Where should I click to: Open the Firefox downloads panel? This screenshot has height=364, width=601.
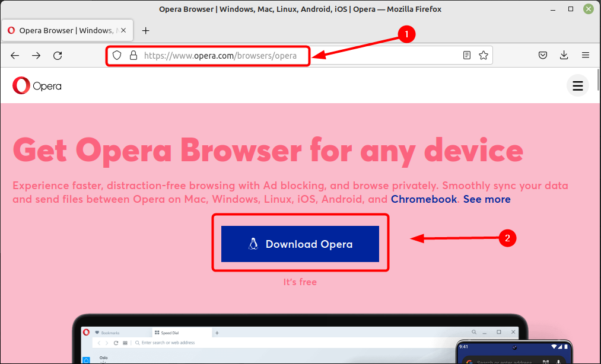click(x=564, y=55)
